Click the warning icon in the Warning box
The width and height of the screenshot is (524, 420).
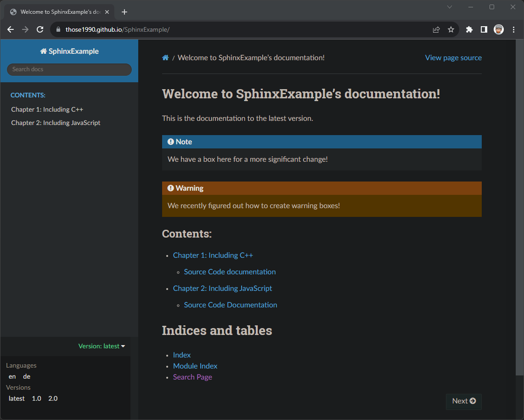(x=171, y=188)
